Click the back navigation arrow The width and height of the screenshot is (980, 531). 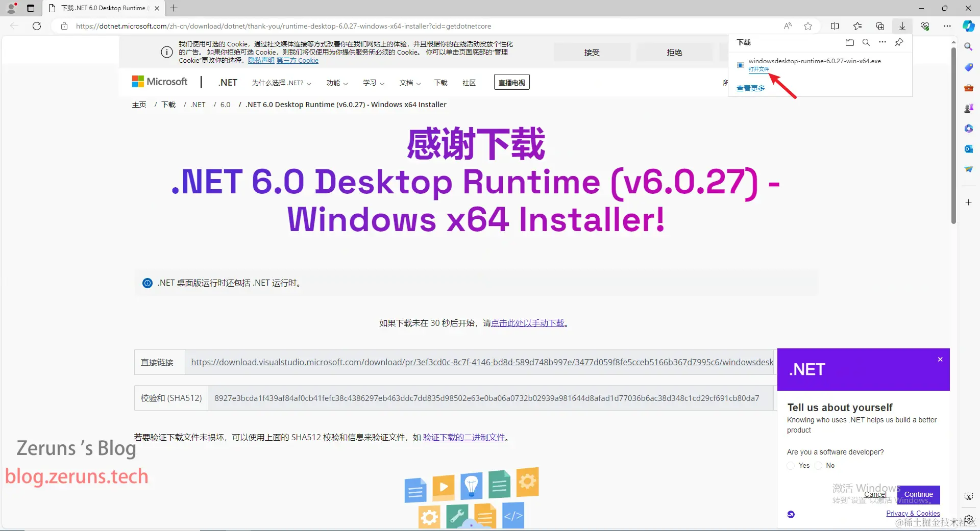click(14, 26)
